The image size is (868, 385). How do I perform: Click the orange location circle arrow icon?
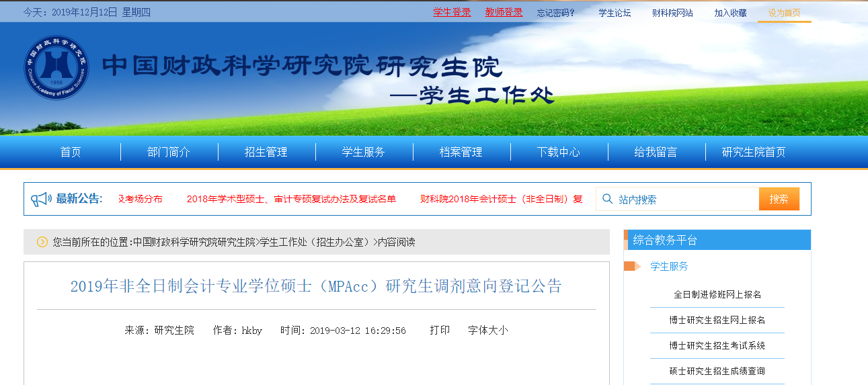(x=42, y=242)
